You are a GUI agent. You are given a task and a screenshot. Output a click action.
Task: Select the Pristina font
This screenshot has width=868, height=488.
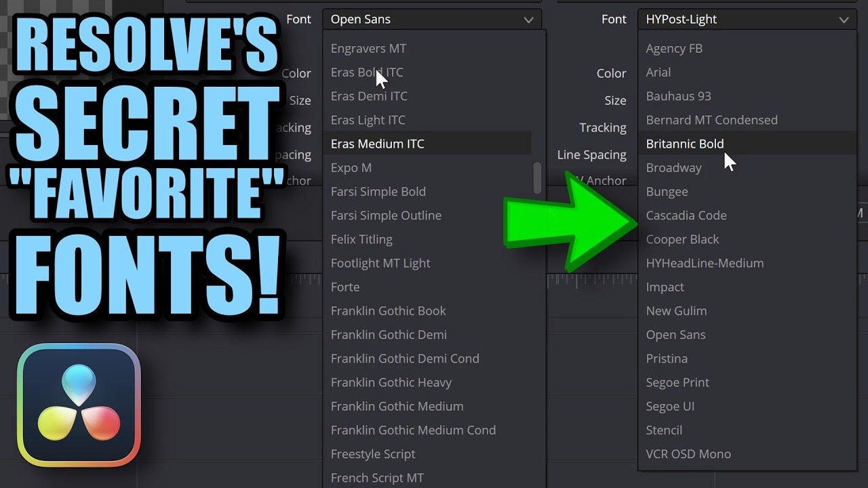667,359
